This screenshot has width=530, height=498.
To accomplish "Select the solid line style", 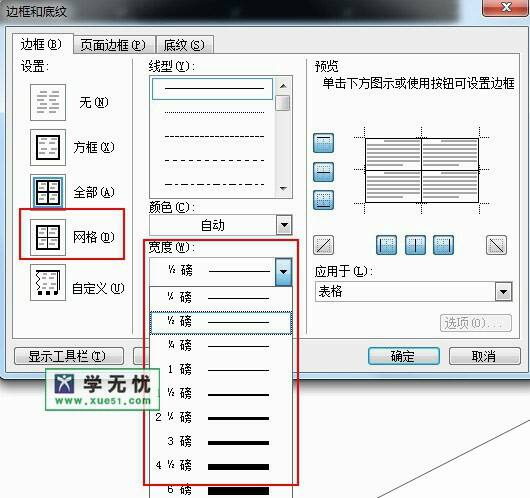I will pyautogui.click(x=212, y=89).
